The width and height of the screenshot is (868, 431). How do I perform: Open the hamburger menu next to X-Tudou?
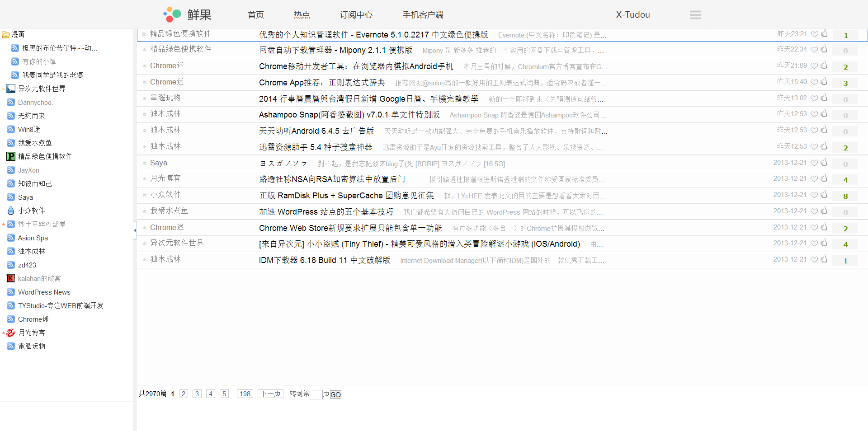coord(695,15)
